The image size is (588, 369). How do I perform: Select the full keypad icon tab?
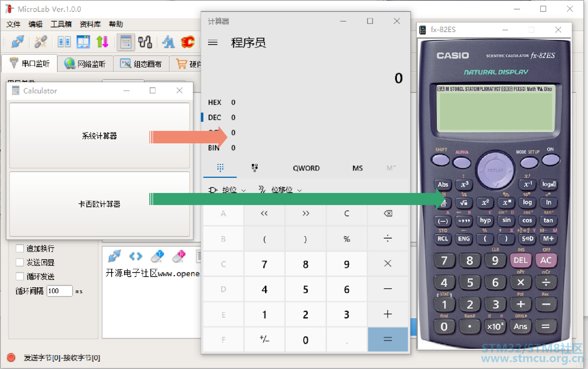pyautogui.click(x=220, y=168)
